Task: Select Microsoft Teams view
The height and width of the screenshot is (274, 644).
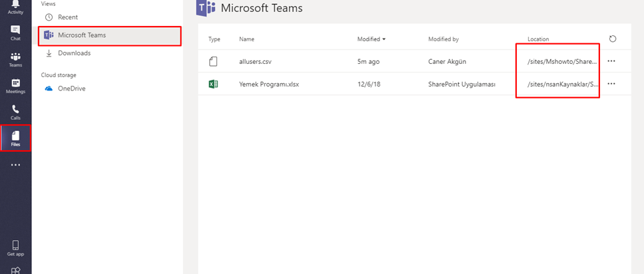Action: 110,36
